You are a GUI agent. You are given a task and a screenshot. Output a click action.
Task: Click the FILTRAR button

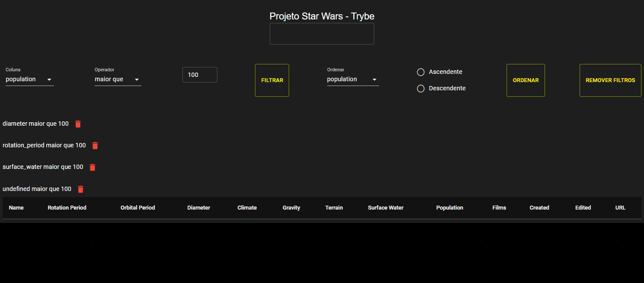click(x=272, y=80)
